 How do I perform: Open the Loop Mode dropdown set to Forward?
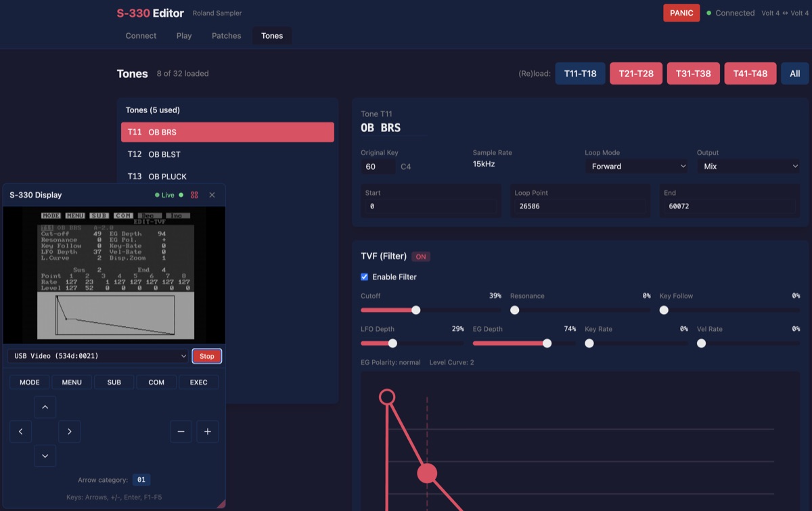[635, 166]
